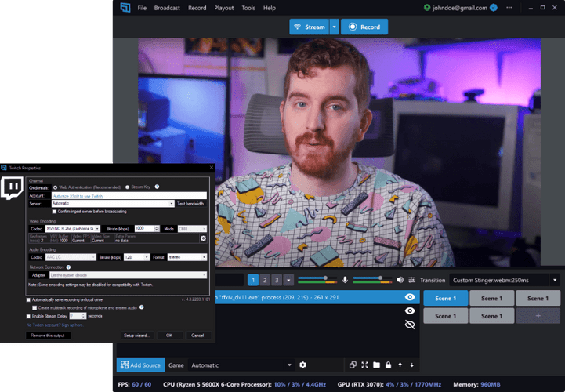Screen dimensions: 565x392
Task: Enable Automatically save recording on local drive
Action: tap(29, 299)
